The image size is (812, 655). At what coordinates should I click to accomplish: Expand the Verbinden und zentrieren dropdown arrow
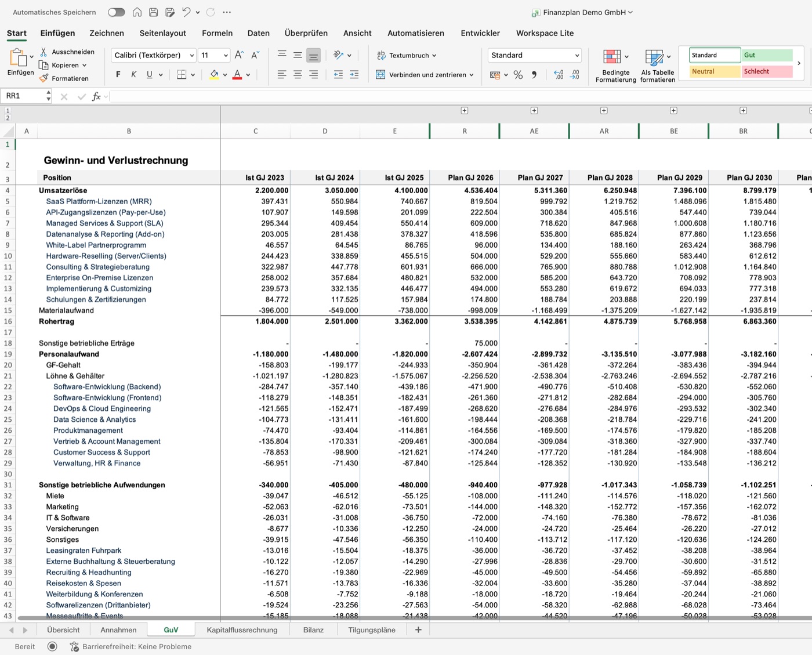[472, 75]
